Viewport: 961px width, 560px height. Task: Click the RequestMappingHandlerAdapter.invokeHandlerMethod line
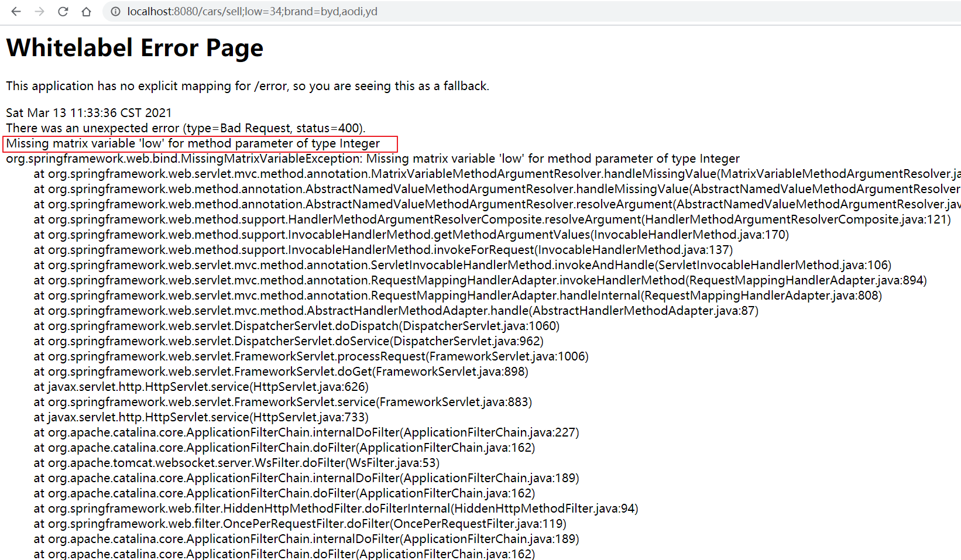[480, 280]
